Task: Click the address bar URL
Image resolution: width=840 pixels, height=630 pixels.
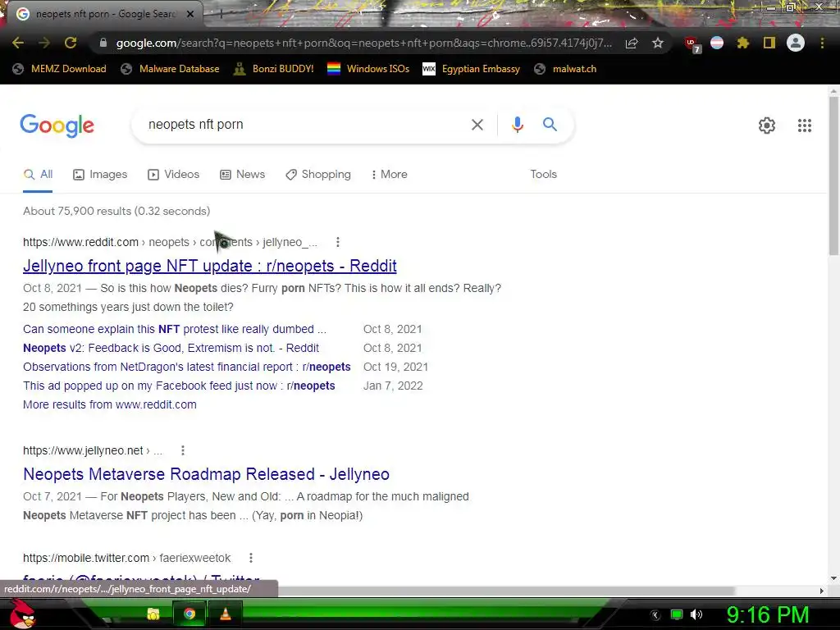Action: tap(363, 43)
